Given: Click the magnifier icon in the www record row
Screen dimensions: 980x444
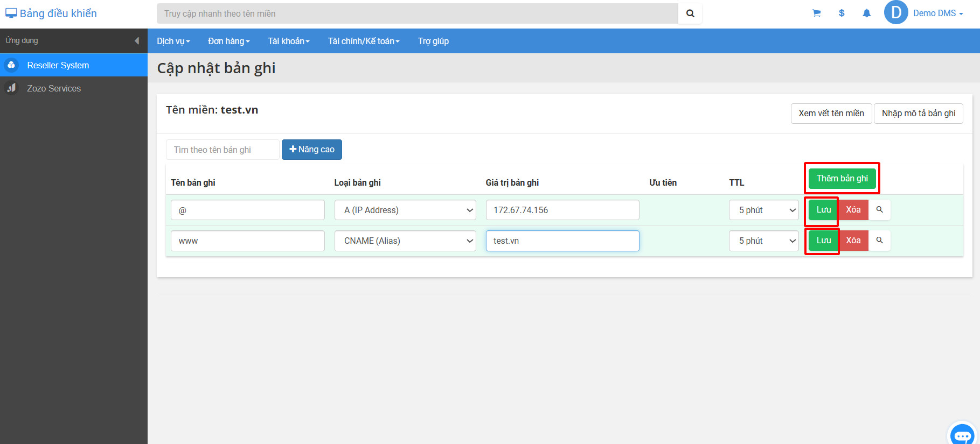Looking at the screenshot, I should [879, 241].
